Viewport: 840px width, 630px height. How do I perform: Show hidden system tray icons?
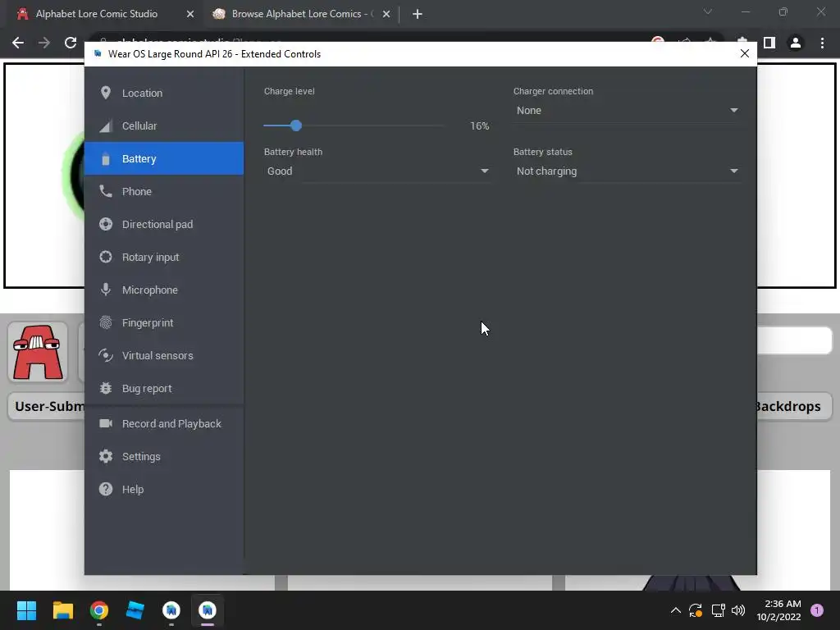pos(676,610)
